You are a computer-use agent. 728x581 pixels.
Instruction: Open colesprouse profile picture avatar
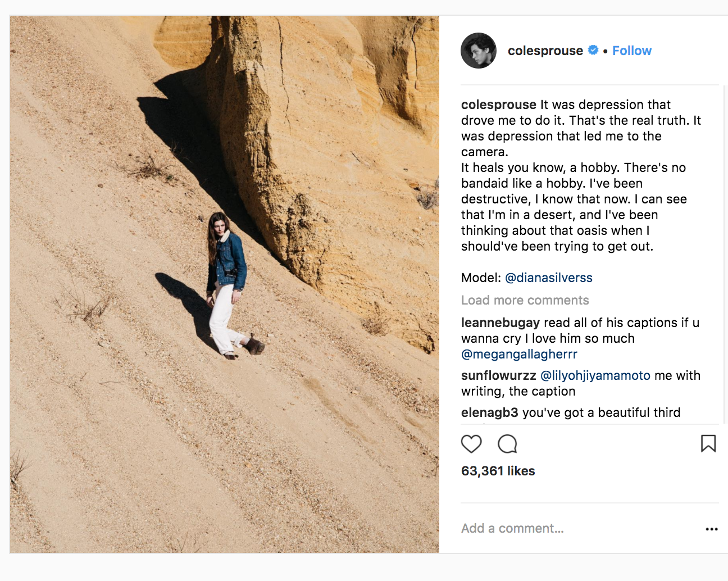pyautogui.click(x=479, y=51)
